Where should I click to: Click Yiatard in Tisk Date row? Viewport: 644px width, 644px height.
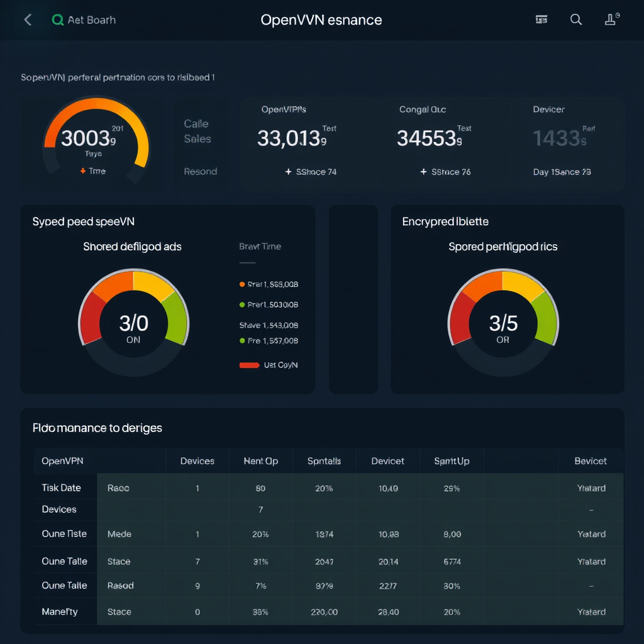(591, 488)
